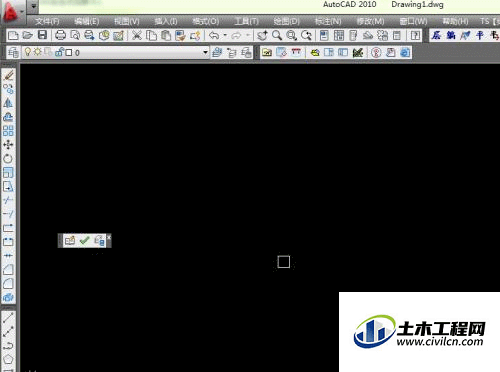The height and width of the screenshot is (372, 500).
Task: Click Make Object's Layer Current icon
Action: (x=217, y=52)
